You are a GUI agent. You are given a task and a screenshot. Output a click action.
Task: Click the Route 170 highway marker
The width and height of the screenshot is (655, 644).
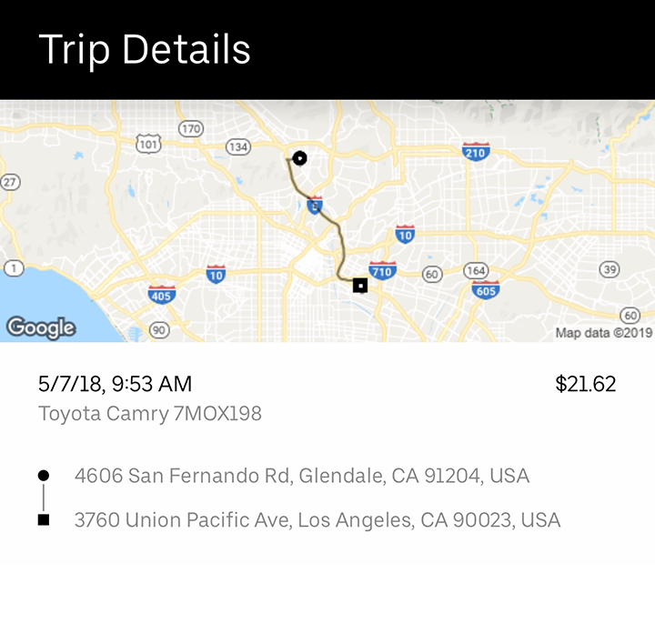point(191,128)
